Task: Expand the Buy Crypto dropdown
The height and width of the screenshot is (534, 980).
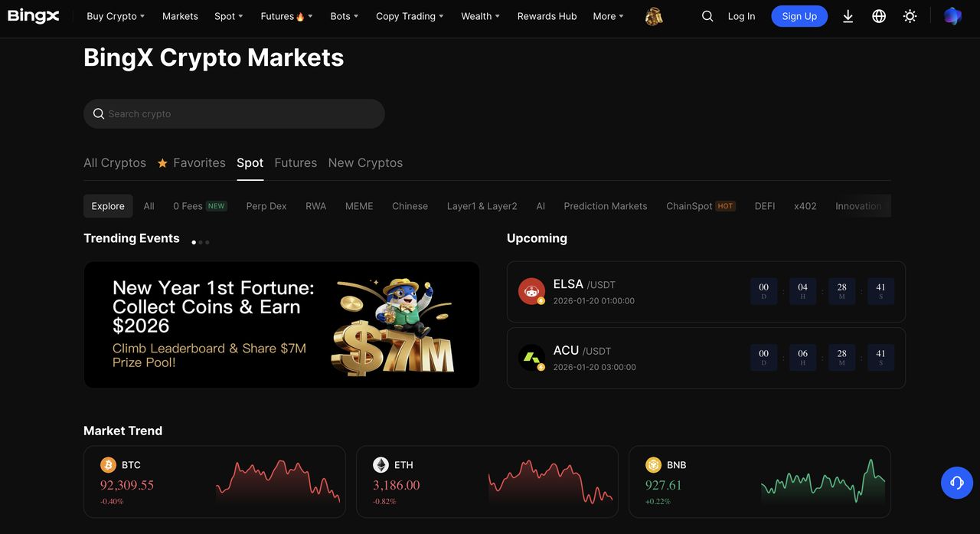Action: (116, 16)
